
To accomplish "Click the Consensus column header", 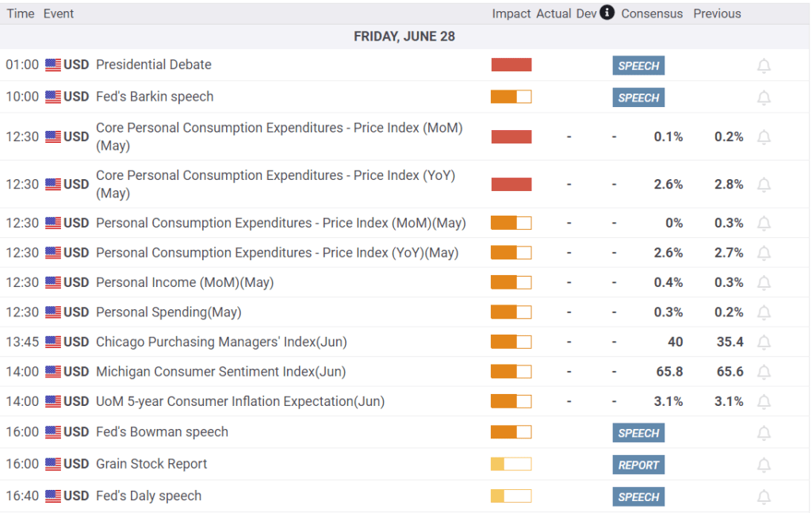I will pos(652,13).
